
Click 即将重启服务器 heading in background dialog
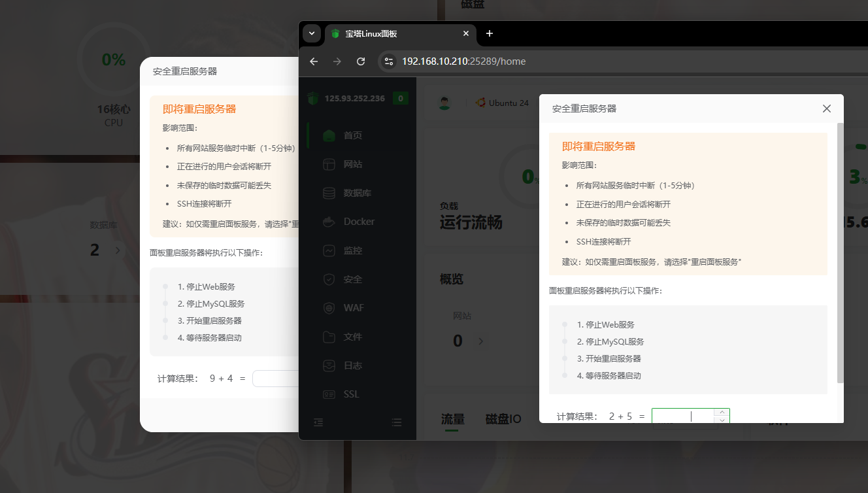(199, 109)
